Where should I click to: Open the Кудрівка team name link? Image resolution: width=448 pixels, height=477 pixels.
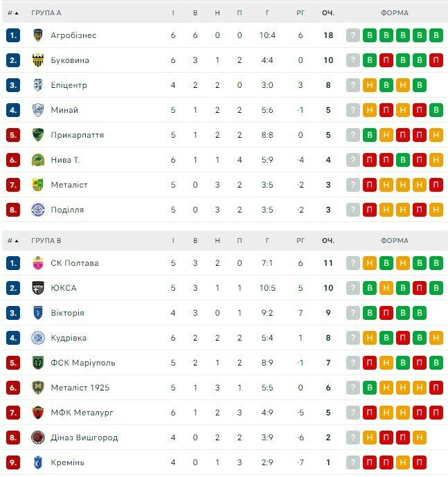[69, 338]
